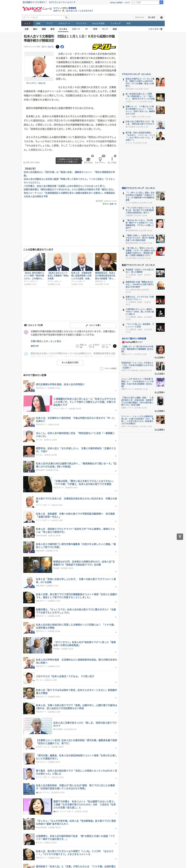This screenshot has width=186, height=868.
Task: Click the デイリー publisher logo
Action: tap(104, 47)
